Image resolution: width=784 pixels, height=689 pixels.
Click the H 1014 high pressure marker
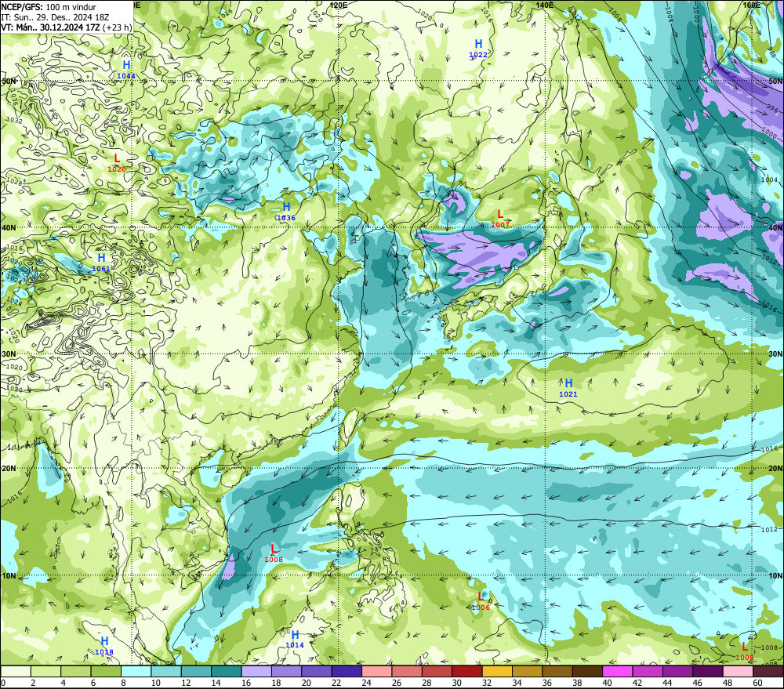[x=295, y=639]
